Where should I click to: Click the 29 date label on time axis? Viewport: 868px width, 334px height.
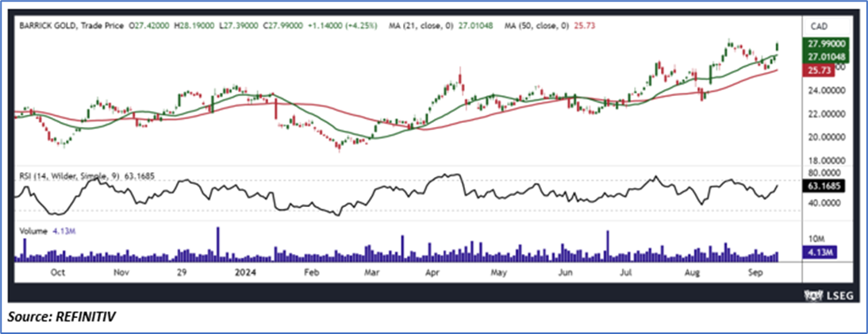(x=182, y=273)
